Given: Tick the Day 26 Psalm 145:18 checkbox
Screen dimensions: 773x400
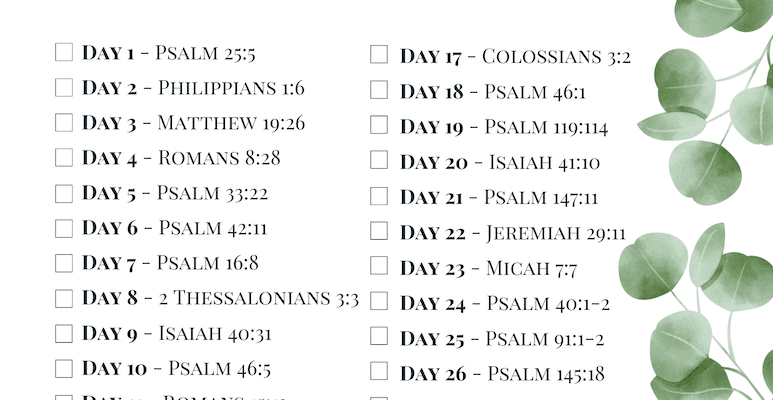Looking at the screenshot, I should [379, 373].
